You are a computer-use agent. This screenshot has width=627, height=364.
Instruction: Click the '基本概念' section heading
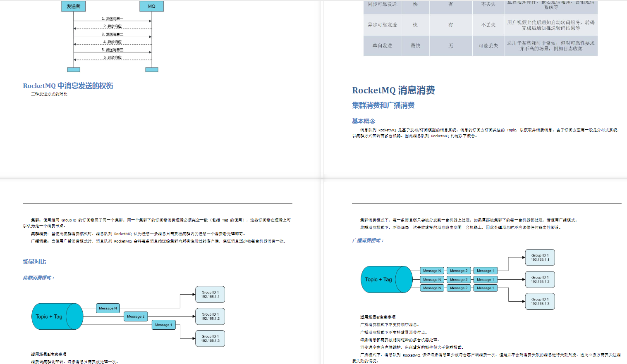[364, 121]
